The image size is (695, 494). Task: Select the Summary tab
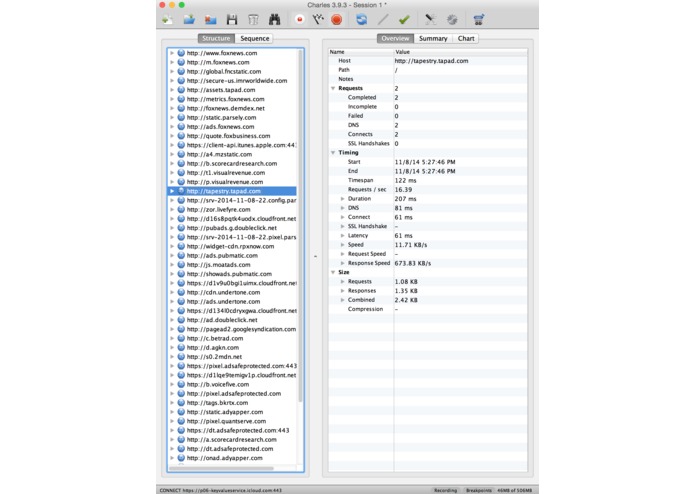(433, 39)
